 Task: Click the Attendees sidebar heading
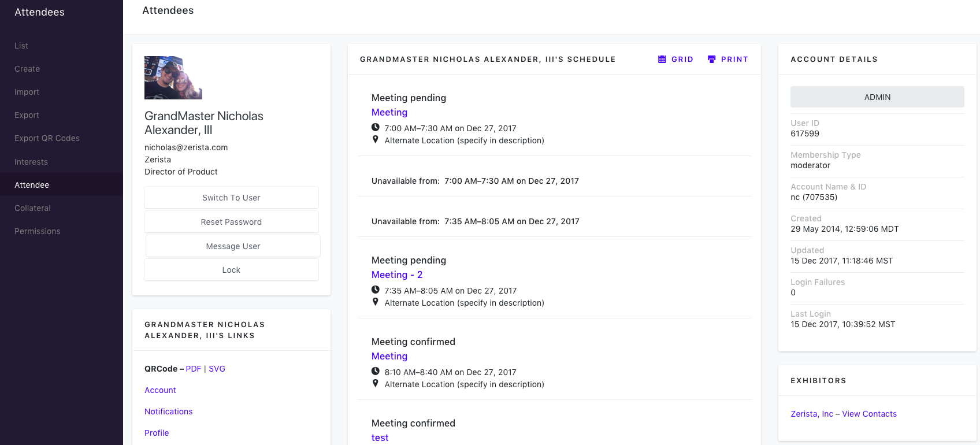click(x=39, y=12)
